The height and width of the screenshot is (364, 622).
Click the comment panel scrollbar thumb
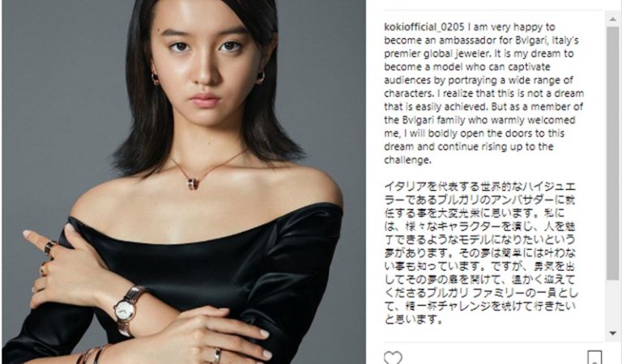613,153
